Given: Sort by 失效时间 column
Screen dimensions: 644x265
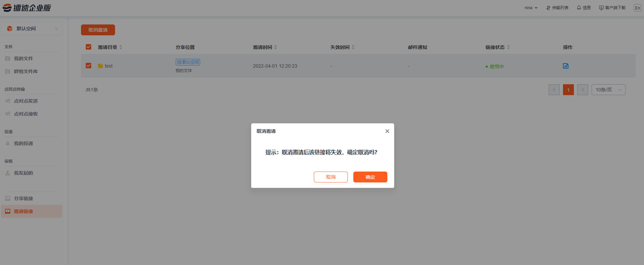Looking at the screenshot, I should click(x=353, y=47).
